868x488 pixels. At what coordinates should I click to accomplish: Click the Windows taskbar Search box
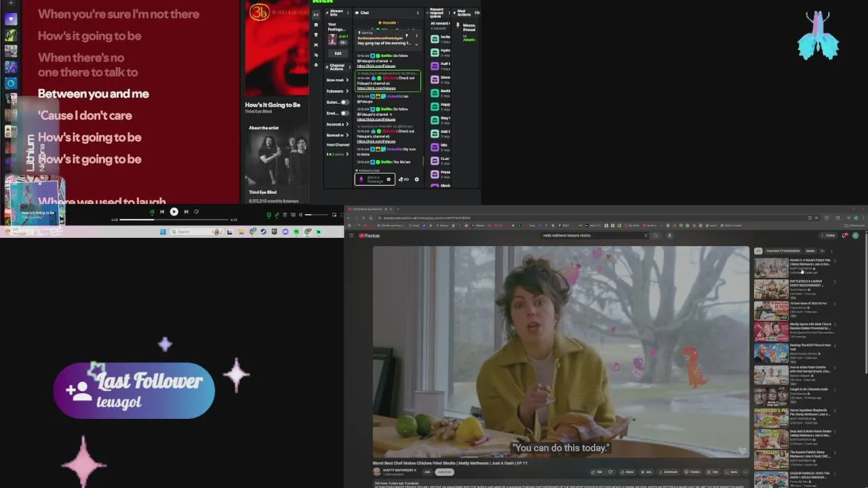[x=195, y=232]
